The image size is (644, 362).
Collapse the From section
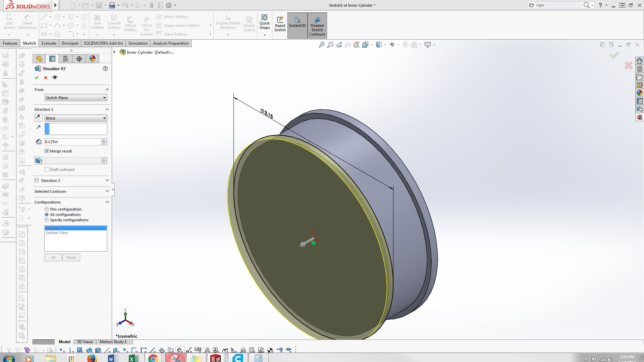coord(107,90)
